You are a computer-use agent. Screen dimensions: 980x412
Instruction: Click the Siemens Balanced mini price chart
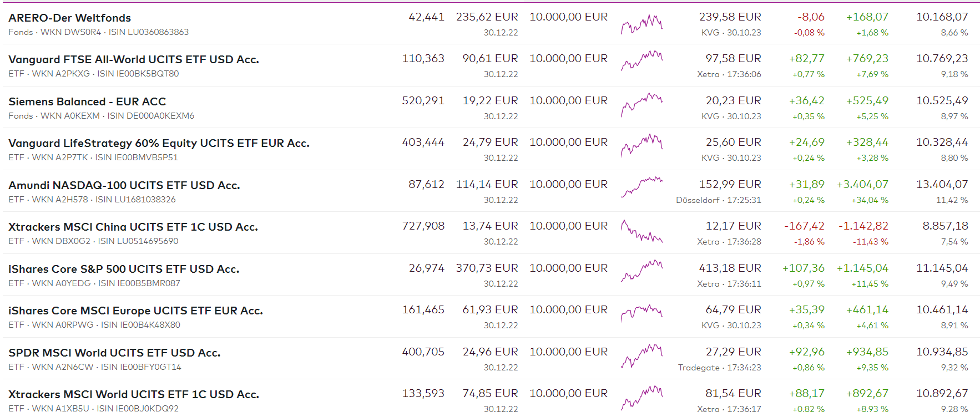[x=641, y=104]
